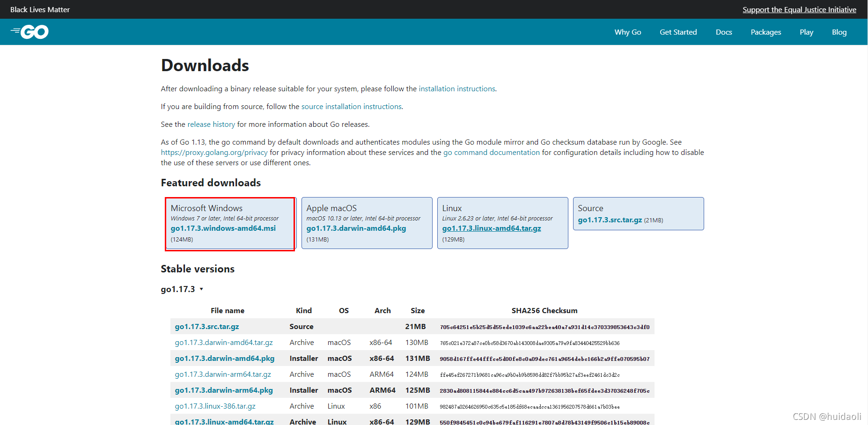Click the 101MB size cell

click(x=417, y=406)
